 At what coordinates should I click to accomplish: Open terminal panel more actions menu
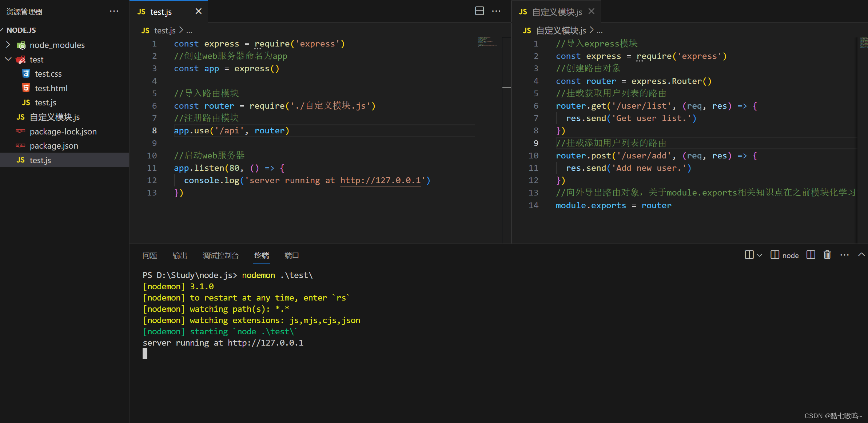[x=844, y=255]
